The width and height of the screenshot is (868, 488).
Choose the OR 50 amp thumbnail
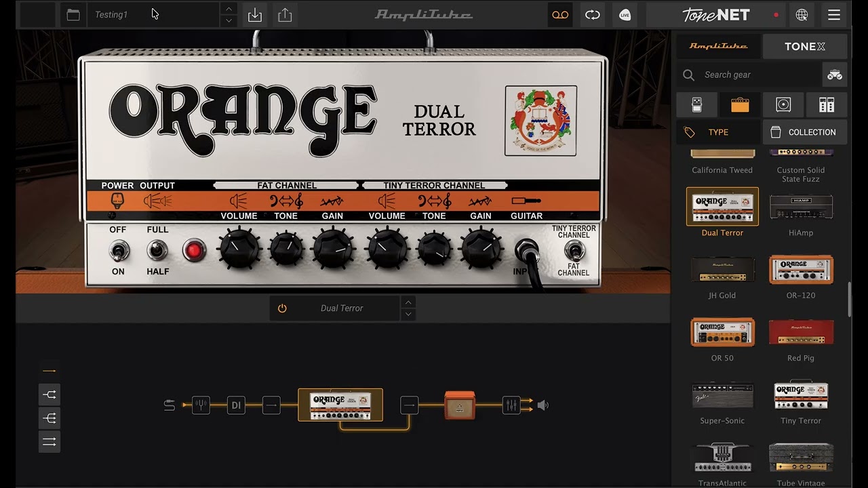click(722, 332)
